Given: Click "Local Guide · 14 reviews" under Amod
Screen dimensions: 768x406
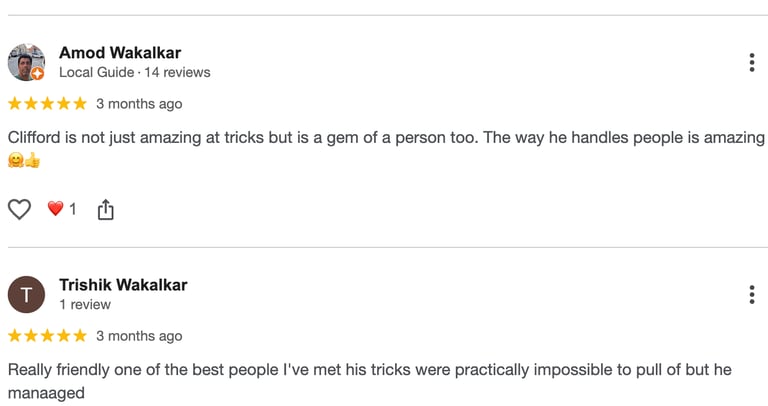Looking at the screenshot, I should tap(135, 72).
